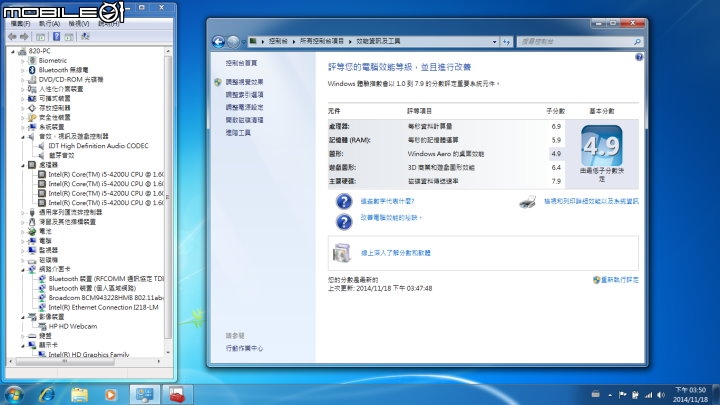Toggle console tree button in Device Manager toolbar
This screenshot has width=720, height=405.
(41, 36)
